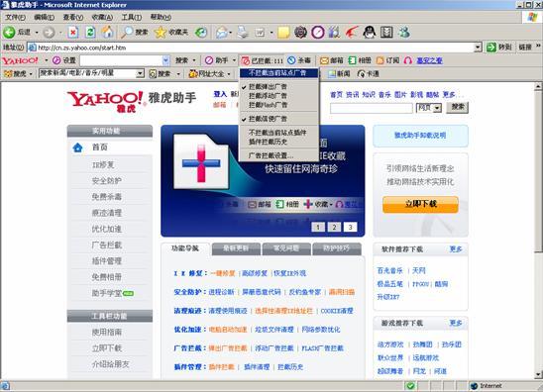This screenshot has height=392, width=543.
Task: Open Photo album (相册) from the Yahoo toolbar
Action: click(360, 60)
